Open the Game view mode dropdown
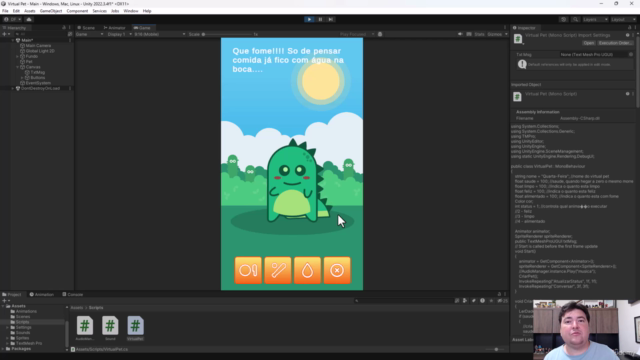This screenshot has height=360, width=640. (89, 34)
